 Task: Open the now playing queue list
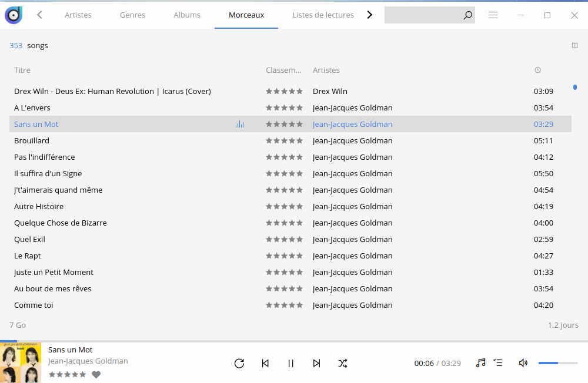(x=498, y=363)
